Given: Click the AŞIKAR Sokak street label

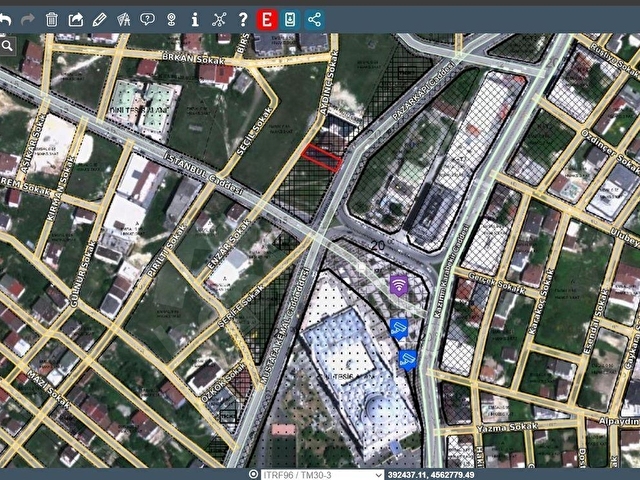Looking at the screenshot, I should 33,143.
